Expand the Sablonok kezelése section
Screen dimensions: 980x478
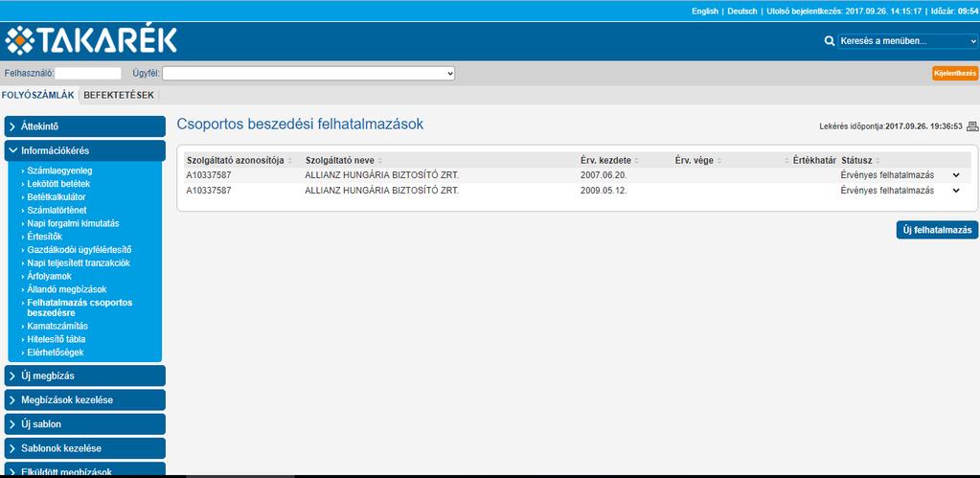click(x=85, y=448)
